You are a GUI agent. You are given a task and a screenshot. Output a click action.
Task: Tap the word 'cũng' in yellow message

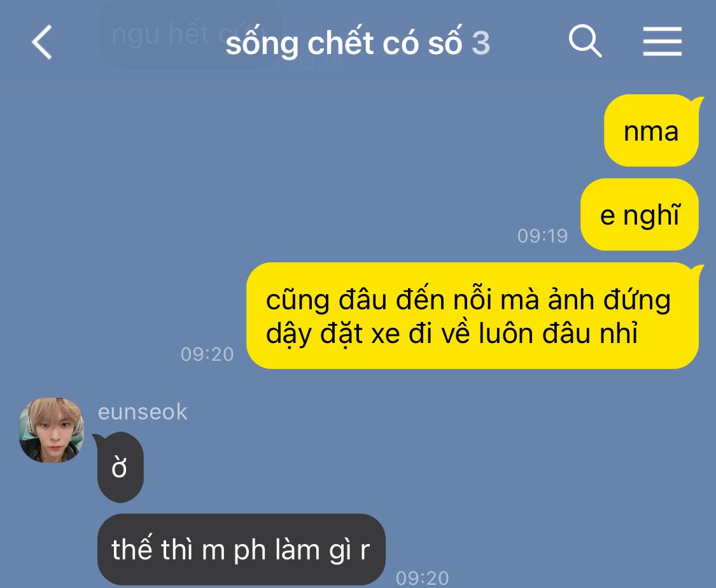click(x=297, y=301)
